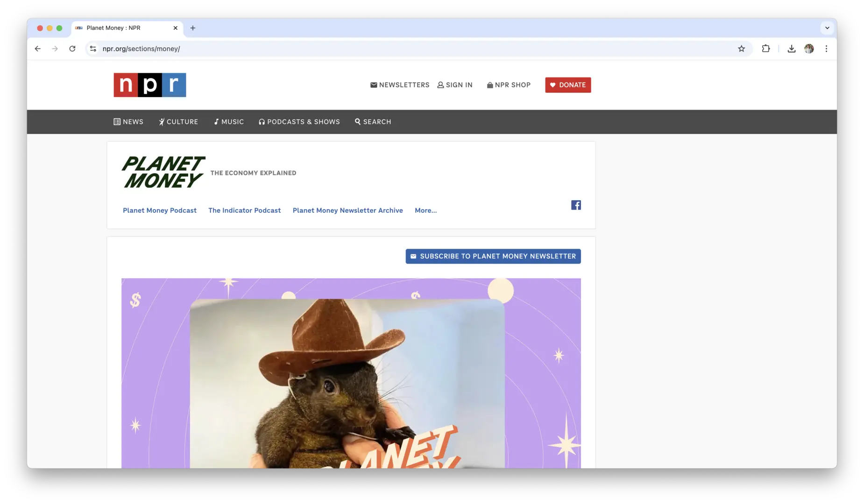View site information icon in address bar
Screen dimensions: 864x504
click(93, 49)
